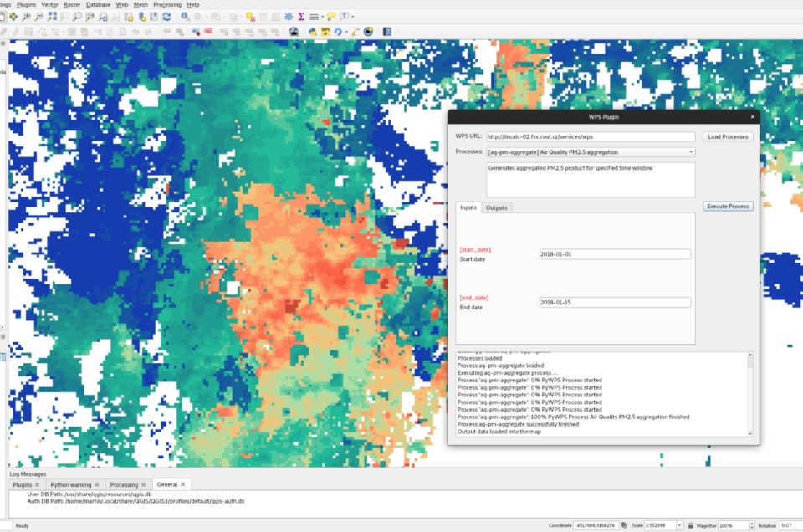The width and height of the screenshot is (803, 532).
Task: Click the Refresh map icon
Action: pos(166,17)
